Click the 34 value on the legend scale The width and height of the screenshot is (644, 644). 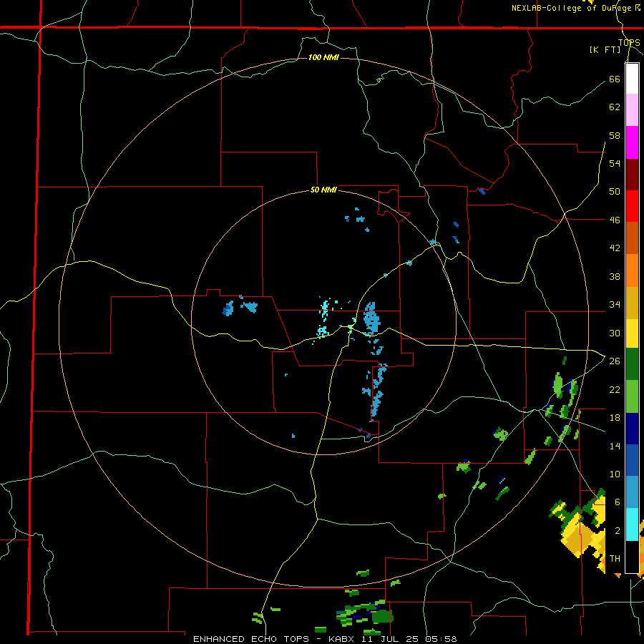[x=615, y=304]
